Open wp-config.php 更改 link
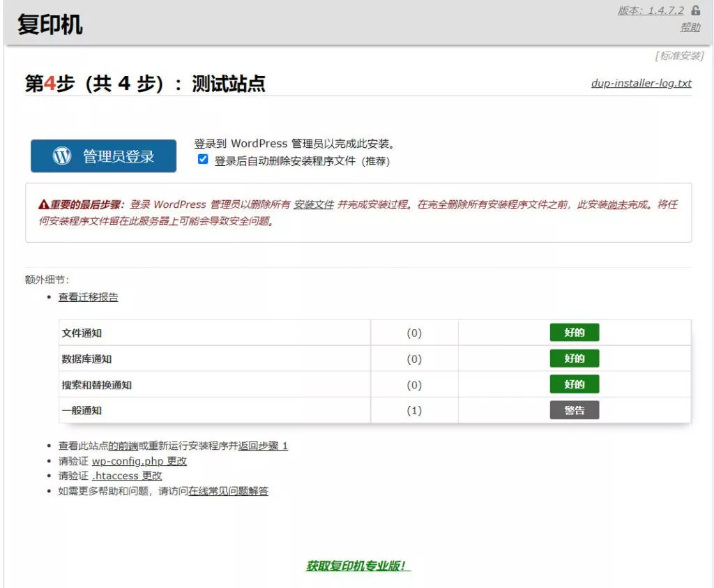The image size is (714, 588). click(139, 461)
